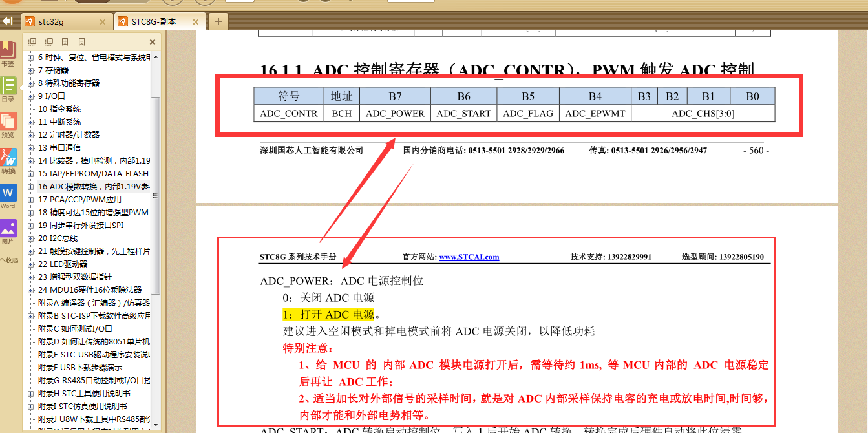Close the outline panel

pyautogui.click(x=153, y=42)
